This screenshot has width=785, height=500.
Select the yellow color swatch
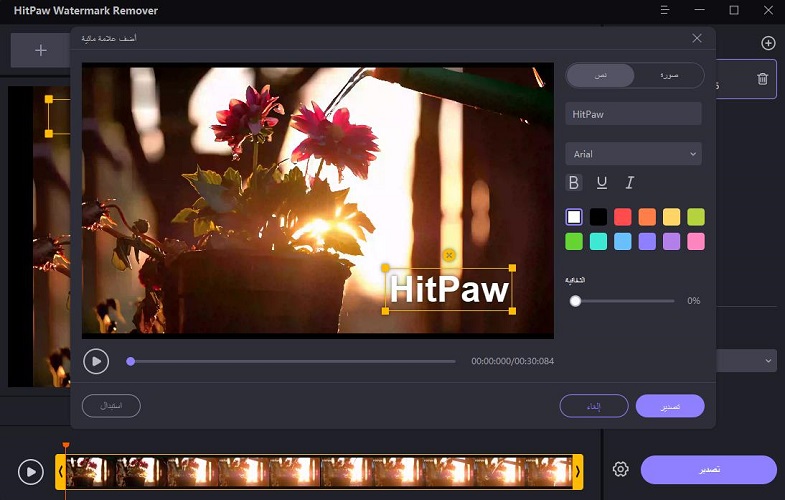coord(671,217)
